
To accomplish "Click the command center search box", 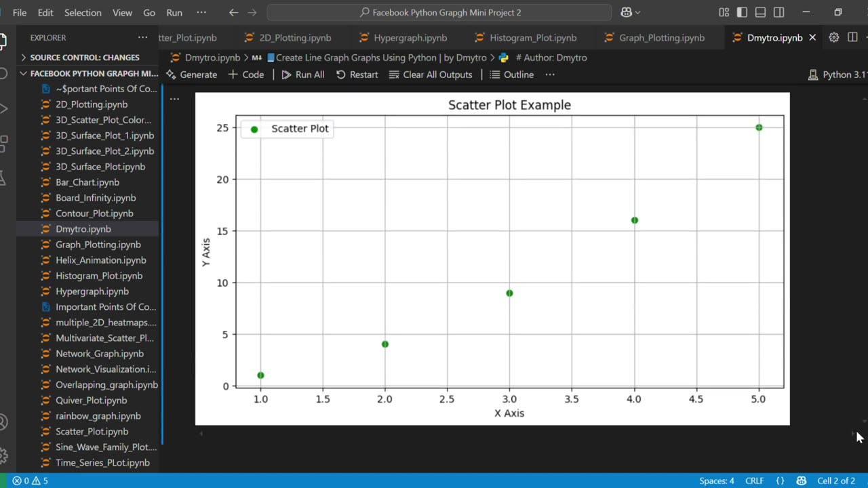I will tap(439, 12).
